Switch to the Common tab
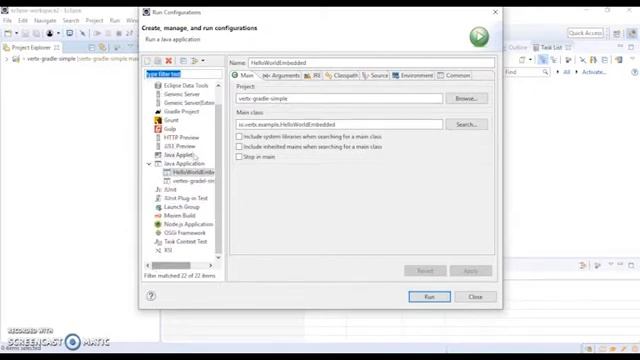The height and width of the screenshot is (360, 640). [453, 76]
